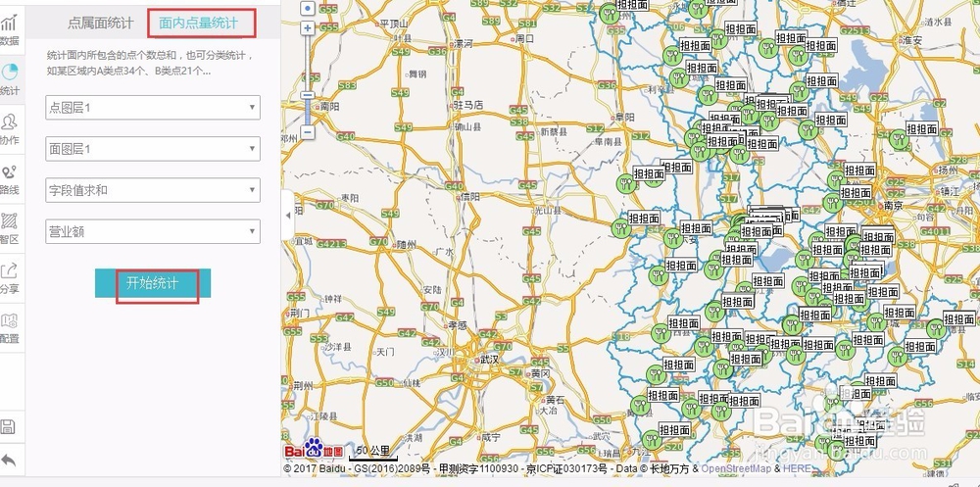Click the 咸宁 city label on map
Image resolution: width=980 pixels, height=487 pixels.
coord(492,437)
